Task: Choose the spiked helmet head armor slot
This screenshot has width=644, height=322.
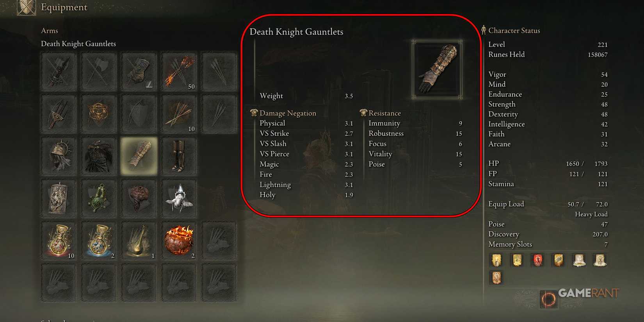Action: coord(59,156)
